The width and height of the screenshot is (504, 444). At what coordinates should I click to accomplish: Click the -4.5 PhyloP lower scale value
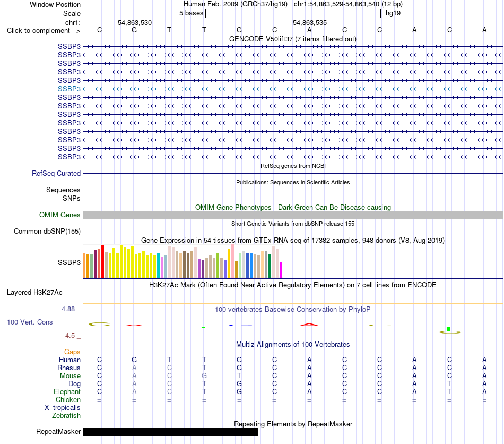pos(69,336)
